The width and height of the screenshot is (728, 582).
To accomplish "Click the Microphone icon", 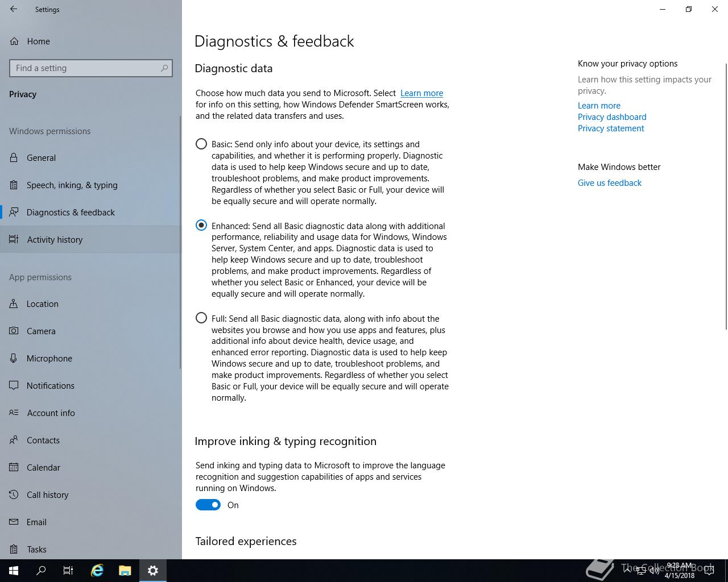I will (14, 358).
